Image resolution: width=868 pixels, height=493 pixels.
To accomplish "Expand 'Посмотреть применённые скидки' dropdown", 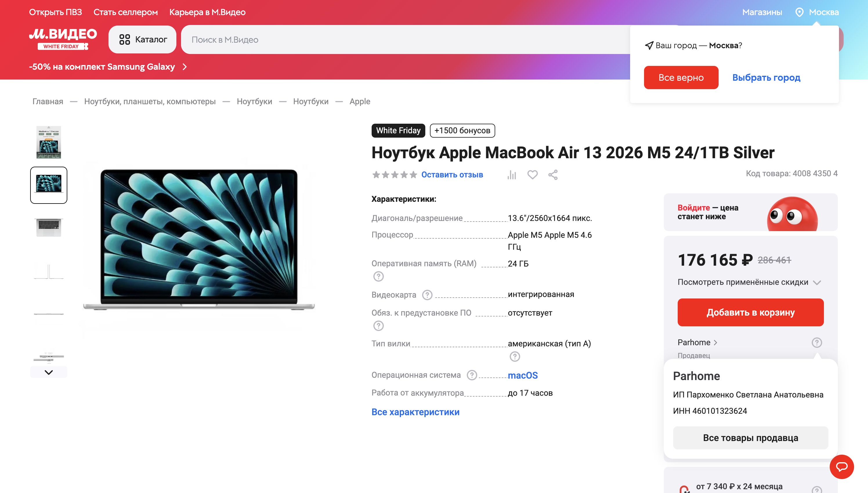I will click(749, 282).
